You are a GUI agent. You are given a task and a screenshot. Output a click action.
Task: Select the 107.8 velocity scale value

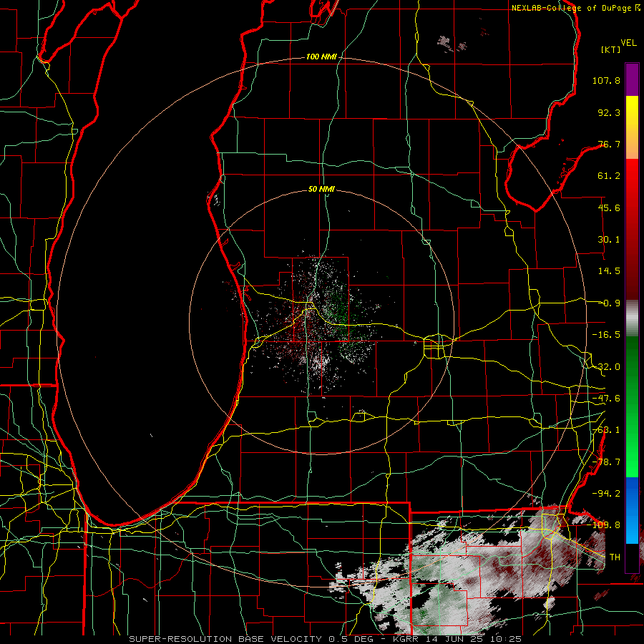(x=606, y=80)
